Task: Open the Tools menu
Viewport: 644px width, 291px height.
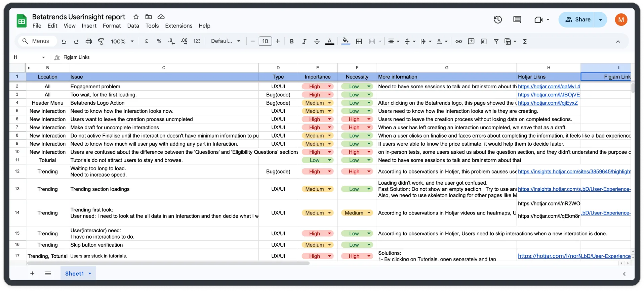Action: click(x=152, y=26)
